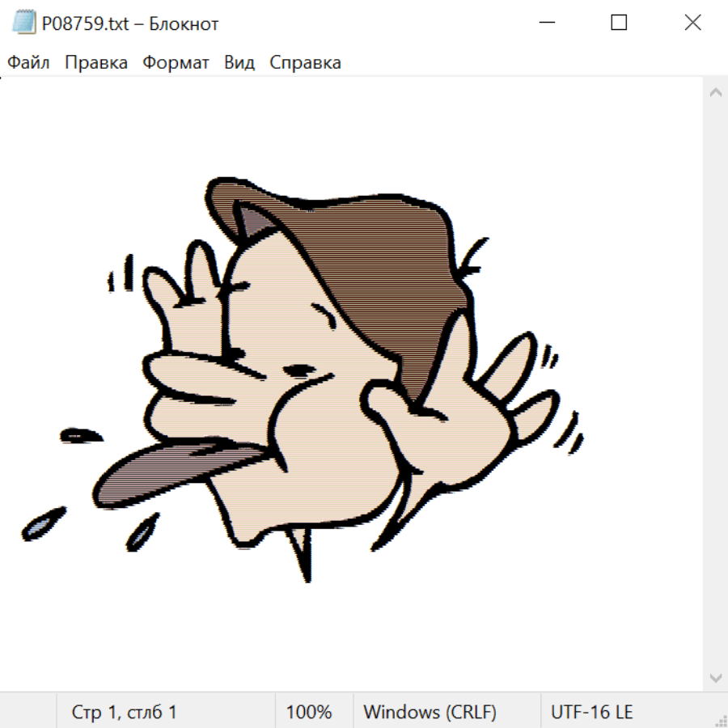Maximize the Блокнот window

619,23
